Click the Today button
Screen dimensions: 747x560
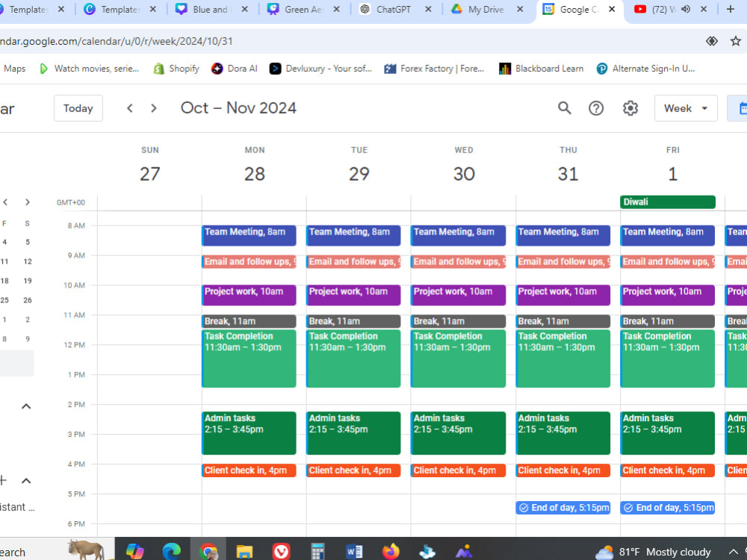coord(78,108)
